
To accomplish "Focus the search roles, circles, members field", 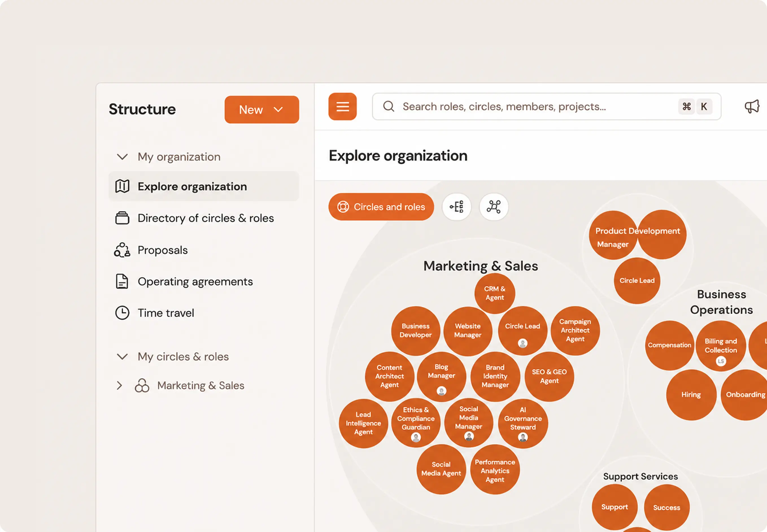I will point(547,106).
